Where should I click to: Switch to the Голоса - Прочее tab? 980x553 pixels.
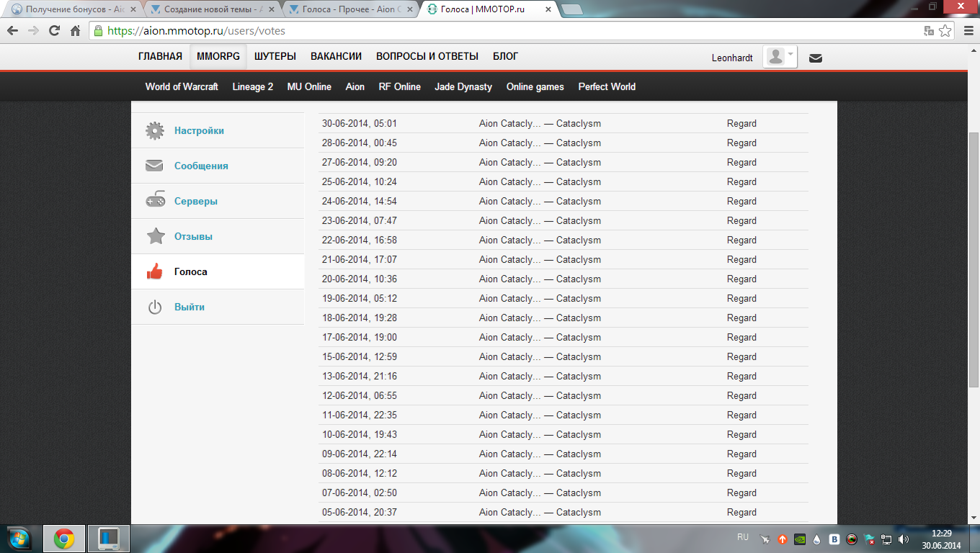(x=351, y=10)
